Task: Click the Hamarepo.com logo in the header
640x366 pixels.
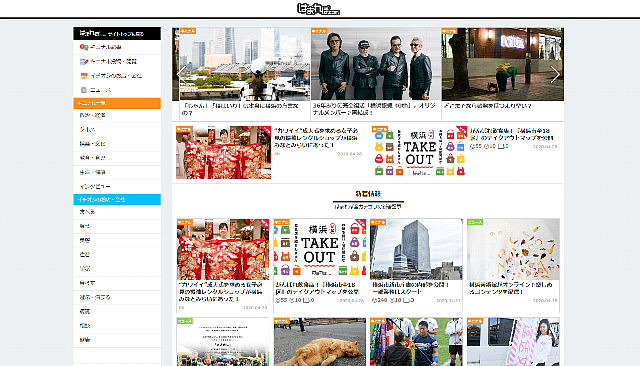Action: 318,9
